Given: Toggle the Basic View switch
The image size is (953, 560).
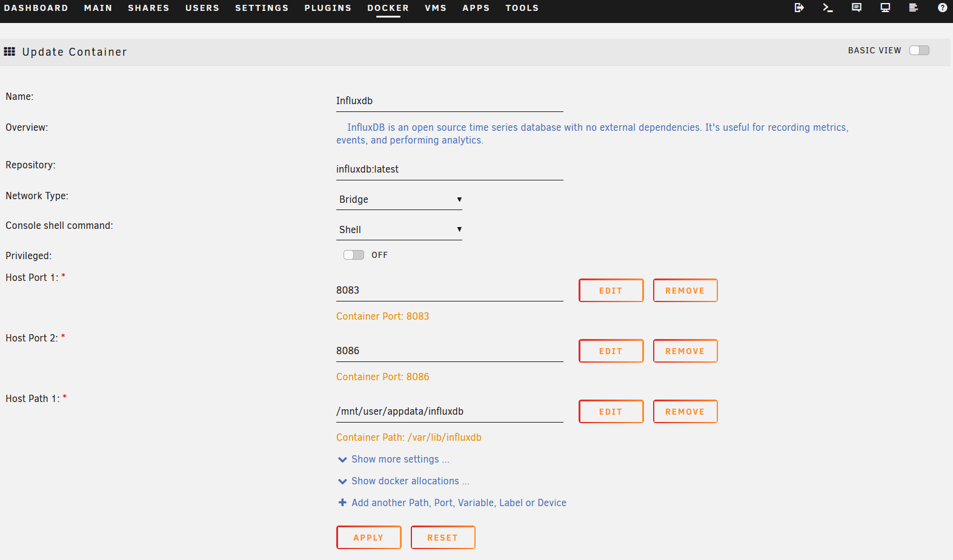Looking at the screenshot, I should [x=919, y=50].
